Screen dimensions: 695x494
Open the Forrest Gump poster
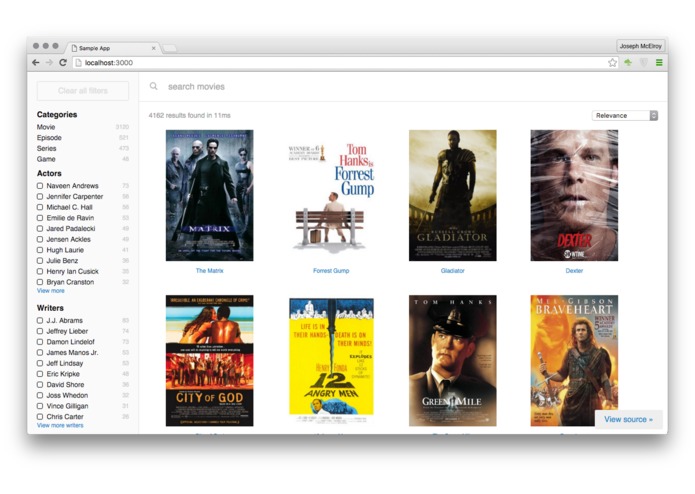(331, 195)
